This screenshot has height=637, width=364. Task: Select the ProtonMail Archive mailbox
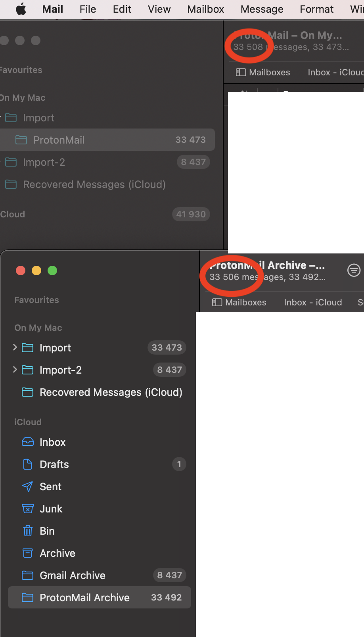99,597
